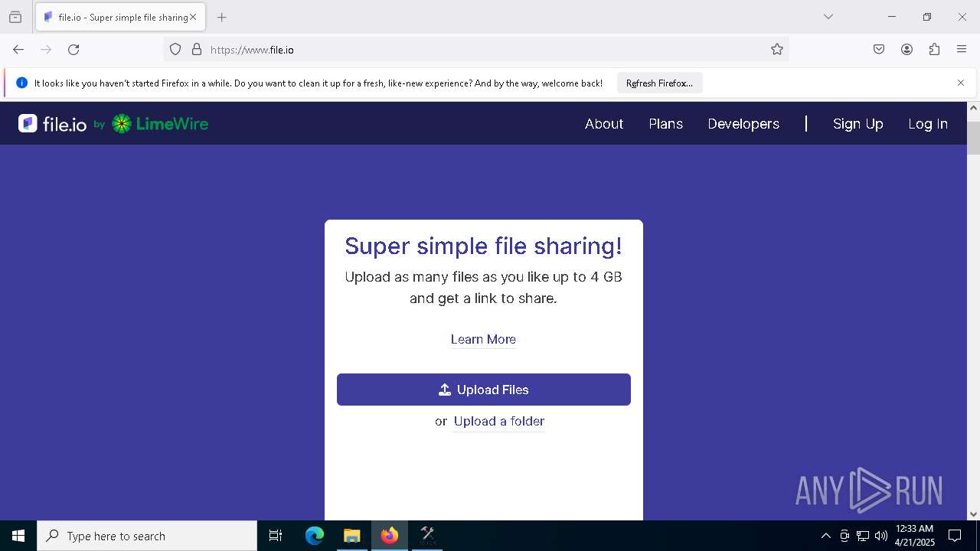The height and width of the screenshot is (551, 980).
Task: Click the Refresh Firefox button
Action: 659,83
